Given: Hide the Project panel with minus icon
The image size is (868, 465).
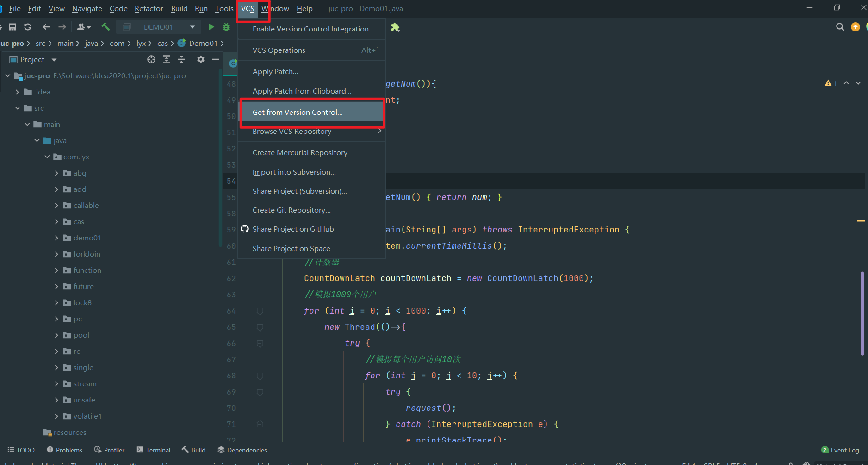Looking at the screenshot, I should [x=216, y=59].
